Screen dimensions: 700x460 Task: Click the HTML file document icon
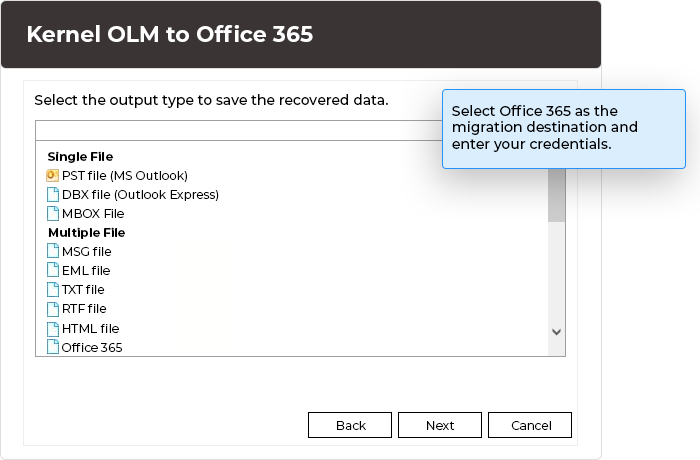[53, 329]
